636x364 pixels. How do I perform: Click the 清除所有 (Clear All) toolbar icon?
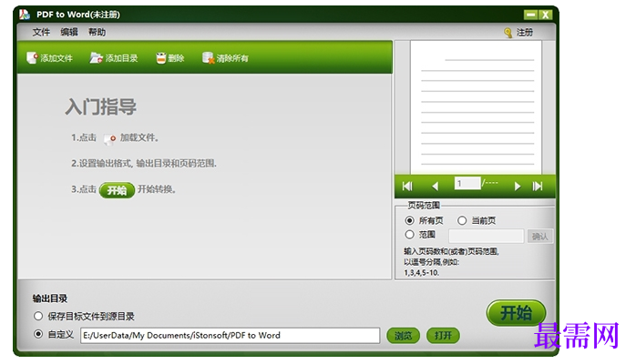point(208,58)
